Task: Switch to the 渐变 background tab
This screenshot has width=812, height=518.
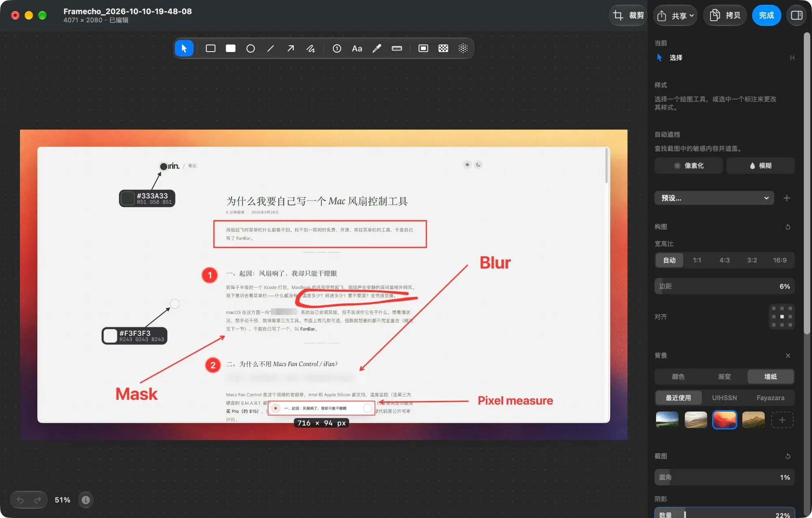Action: point(724,377)
